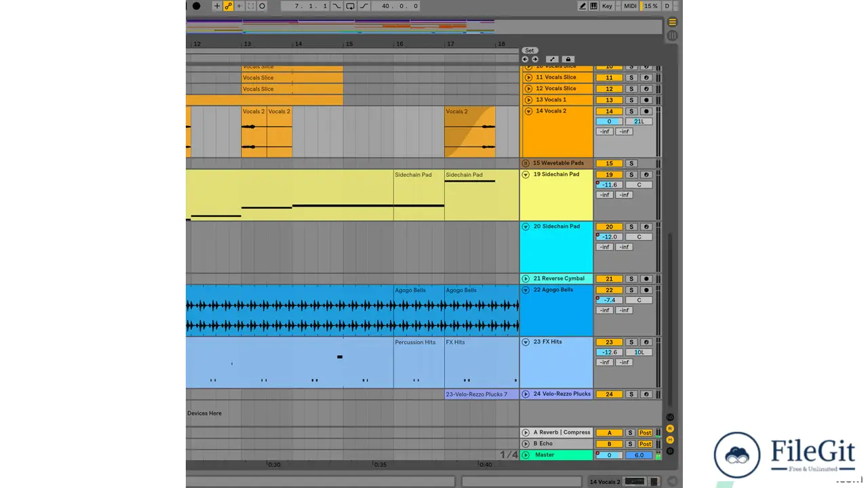Toggle Post on A Reverb return track

[645, 433]
